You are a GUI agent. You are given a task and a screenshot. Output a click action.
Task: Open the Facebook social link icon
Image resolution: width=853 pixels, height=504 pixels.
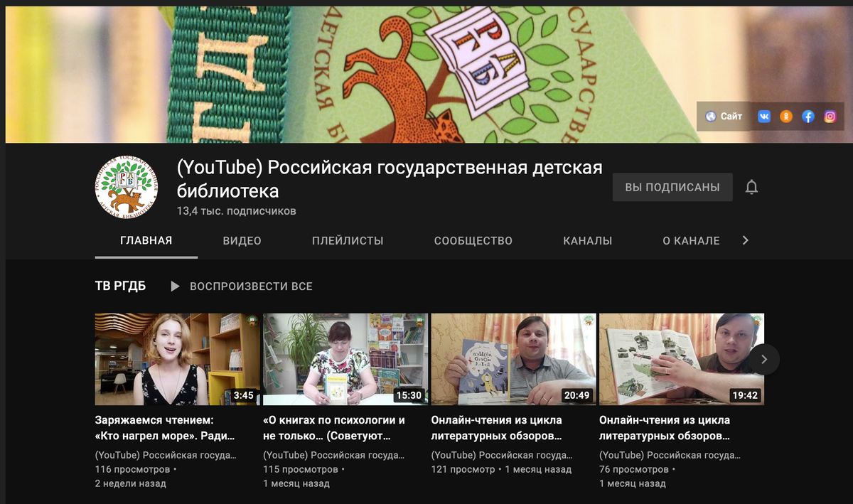tap(808, 117)
